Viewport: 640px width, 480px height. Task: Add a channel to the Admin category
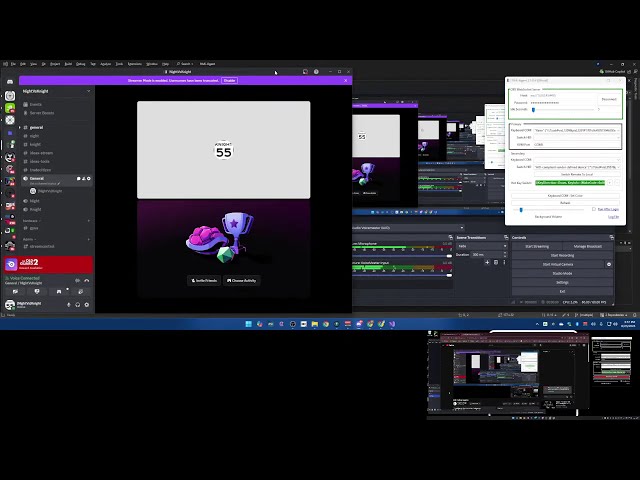89,239
